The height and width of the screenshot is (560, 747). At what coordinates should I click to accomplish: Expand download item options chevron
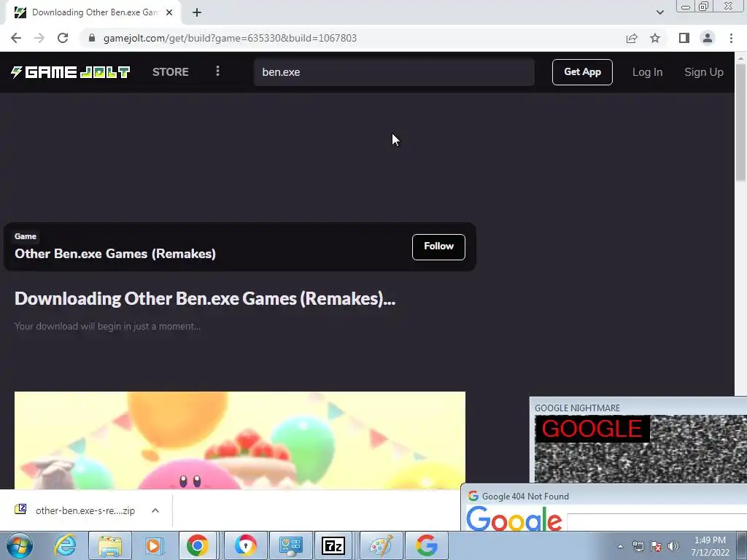point(155,510)
